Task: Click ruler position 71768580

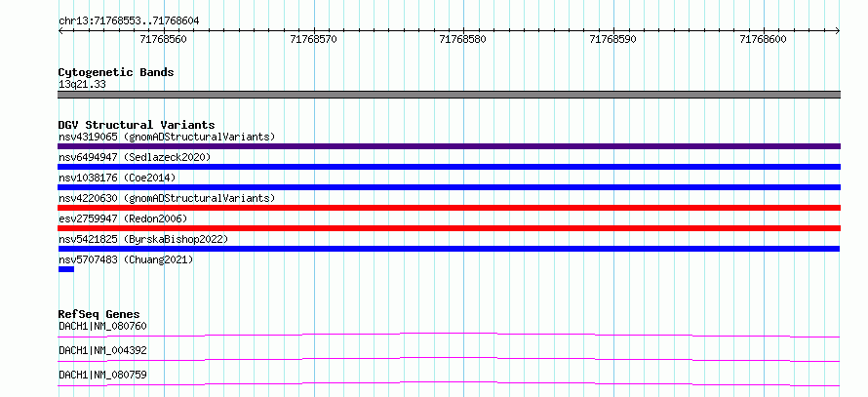Action: (x=463, y=39)
